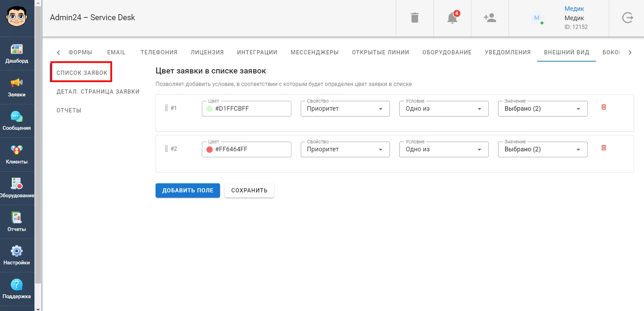Switch to the Телефония tab

(159, 52)
